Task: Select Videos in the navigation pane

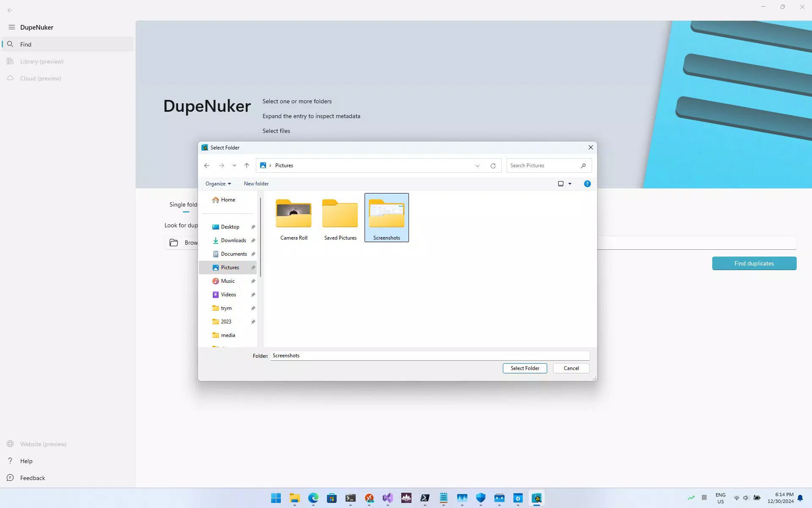Action: (x=228, y=295)
